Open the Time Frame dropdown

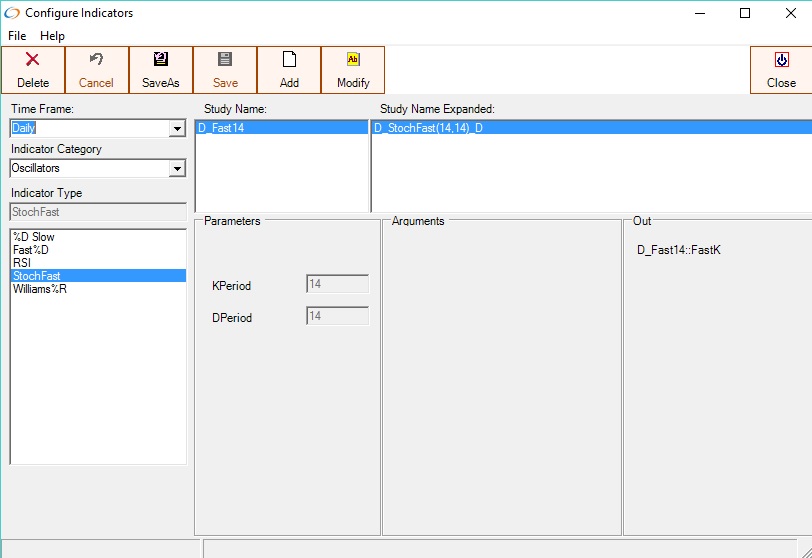[x=177, y=129]
